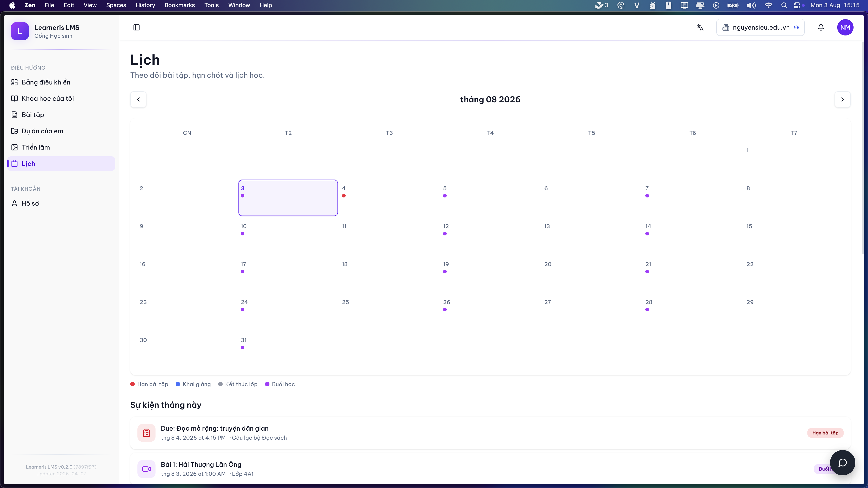This screenshot has height=488, width=868.
Task: Go to next month
Action: click(x=842, y=99)
